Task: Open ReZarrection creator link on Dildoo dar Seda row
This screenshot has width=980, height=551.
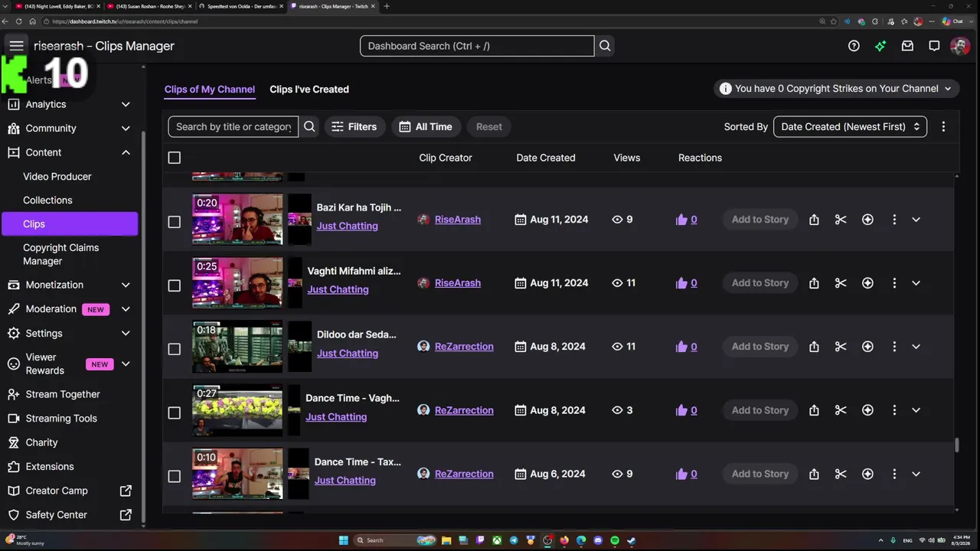Action: point(464,347)
